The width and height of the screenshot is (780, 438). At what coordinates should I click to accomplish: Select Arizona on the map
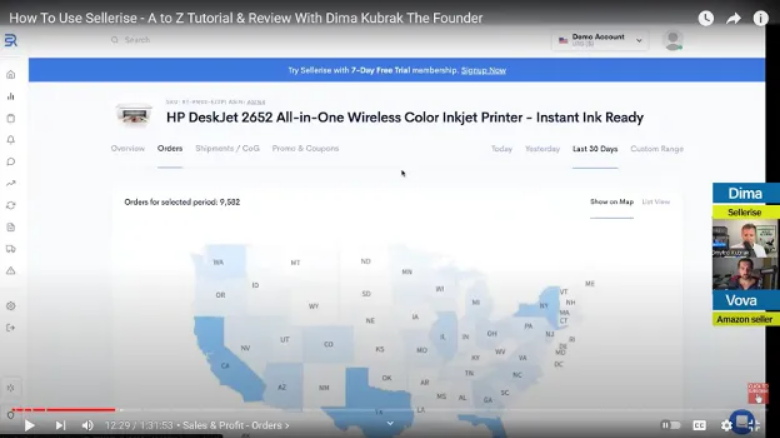click(282, 387)
